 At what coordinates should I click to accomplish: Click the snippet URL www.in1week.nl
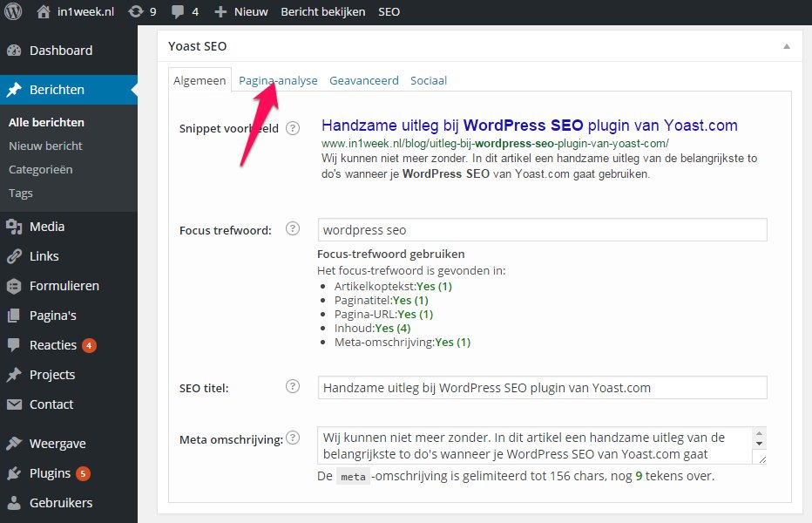495,143
